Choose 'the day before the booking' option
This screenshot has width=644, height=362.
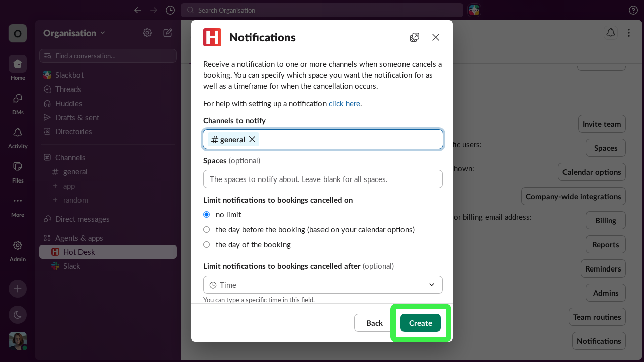[206, 229]
